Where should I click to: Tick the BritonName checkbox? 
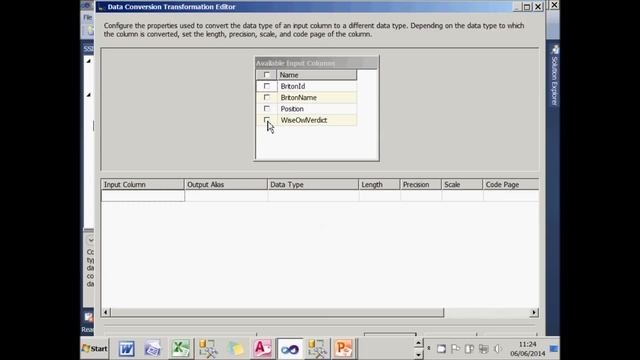click(x=267, y=97)
